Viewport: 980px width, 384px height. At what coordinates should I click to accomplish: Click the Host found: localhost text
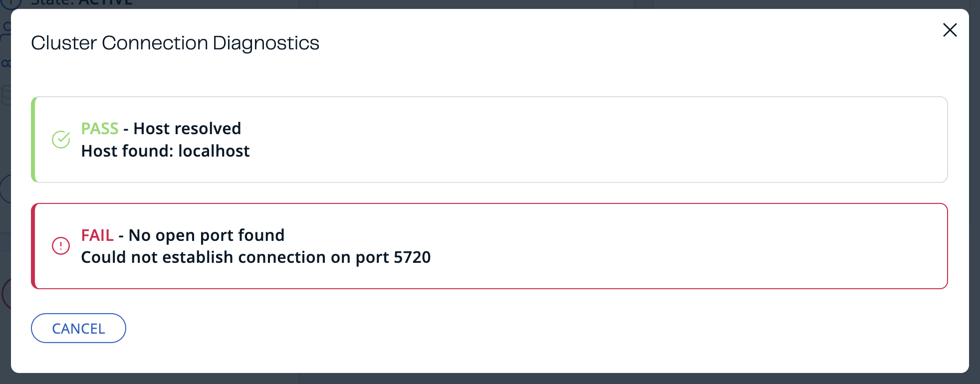tap(165, 151)
